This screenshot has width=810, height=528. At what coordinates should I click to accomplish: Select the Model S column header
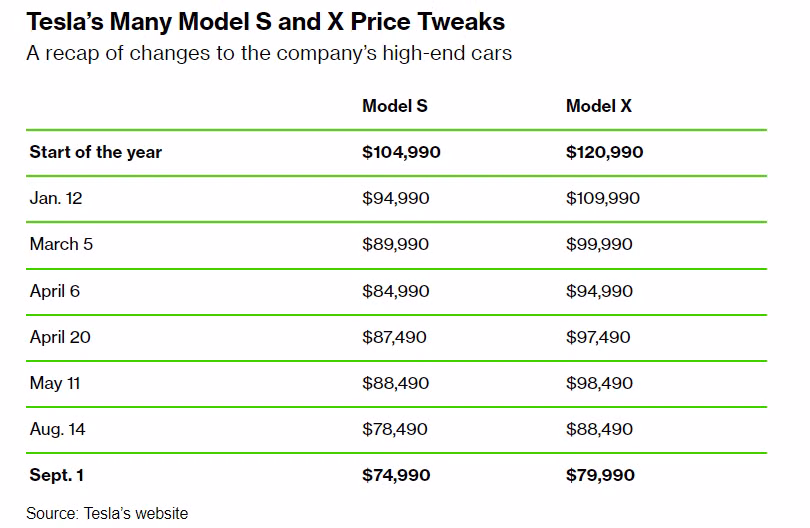(x=394, y=106)
